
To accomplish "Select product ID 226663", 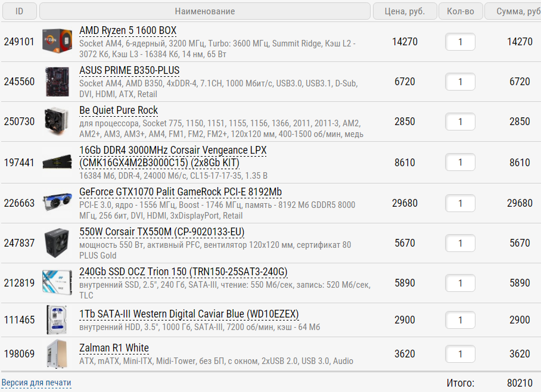I will pyautogui.click(x=19, y=203).
